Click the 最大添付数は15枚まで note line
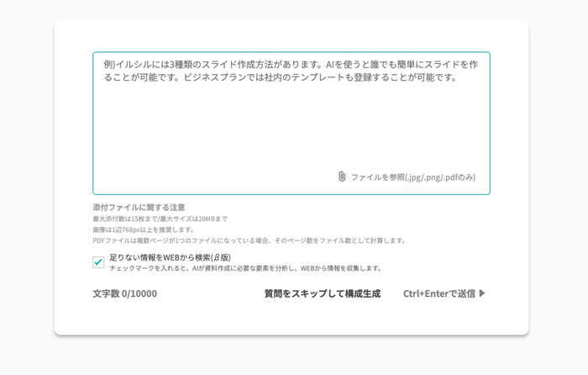 160,219
